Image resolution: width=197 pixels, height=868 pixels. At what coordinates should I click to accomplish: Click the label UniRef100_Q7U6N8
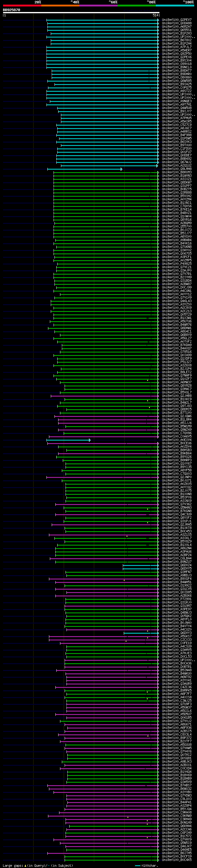pyautogui.click(x=177, y=247)
